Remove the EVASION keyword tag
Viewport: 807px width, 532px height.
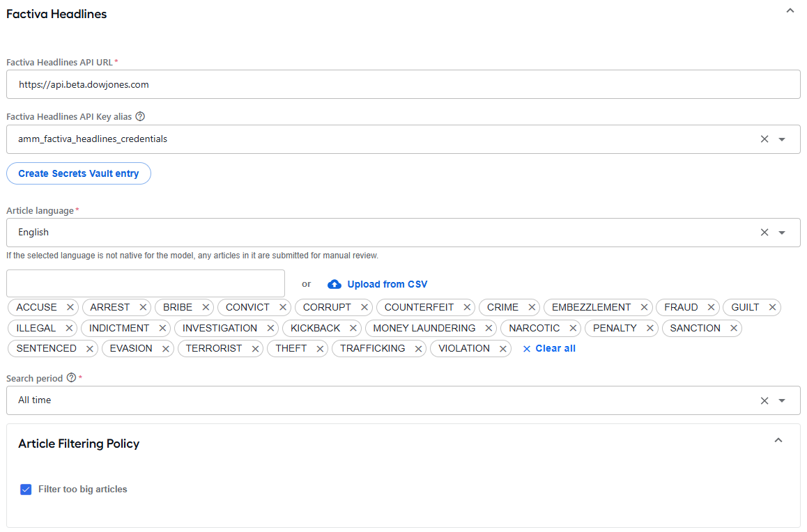(x=165, y=348)
